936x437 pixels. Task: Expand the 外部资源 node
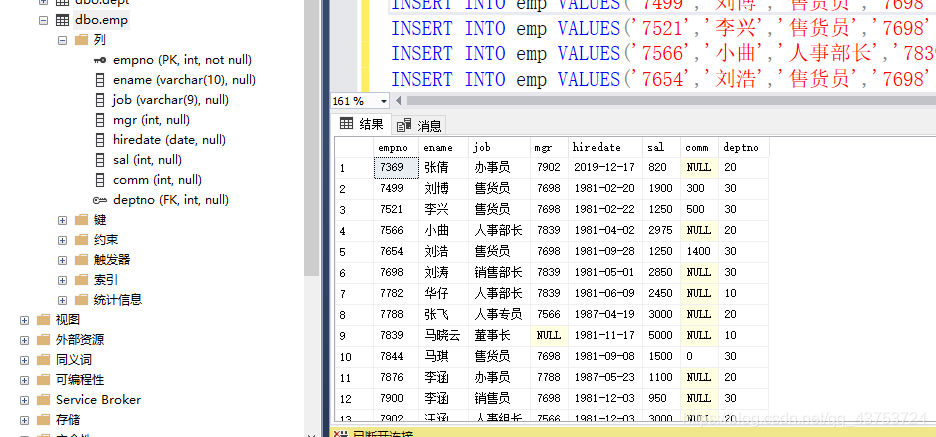click(24, 340)
